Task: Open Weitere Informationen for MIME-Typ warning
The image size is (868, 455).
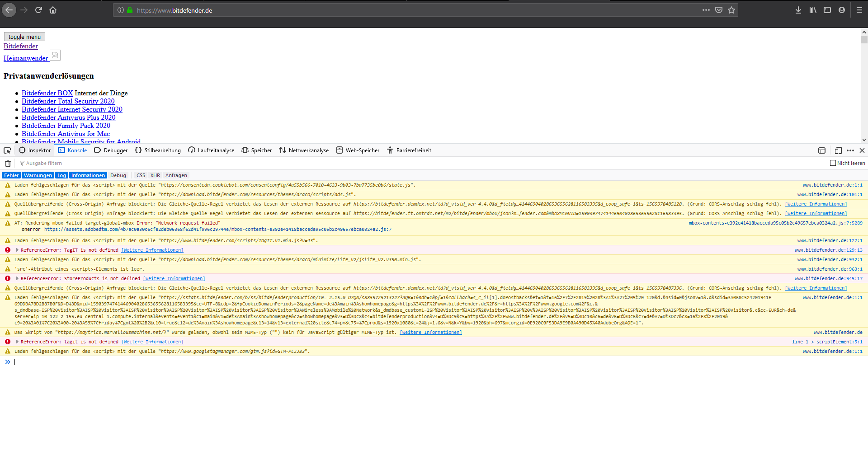Action: tap(431, 332)
